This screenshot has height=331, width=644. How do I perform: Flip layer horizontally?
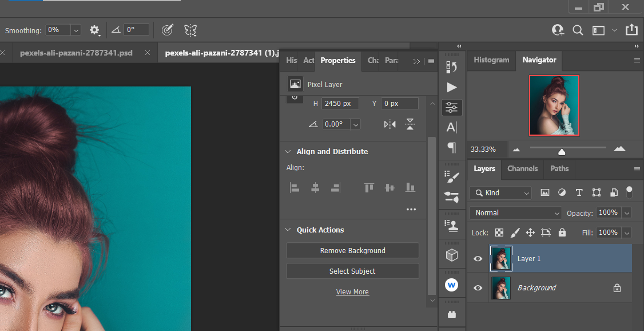[389, 124]
